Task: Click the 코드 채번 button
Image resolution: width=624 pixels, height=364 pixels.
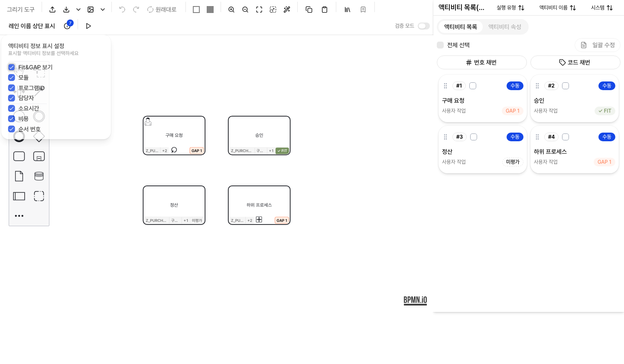Action: tap(575, 62)
